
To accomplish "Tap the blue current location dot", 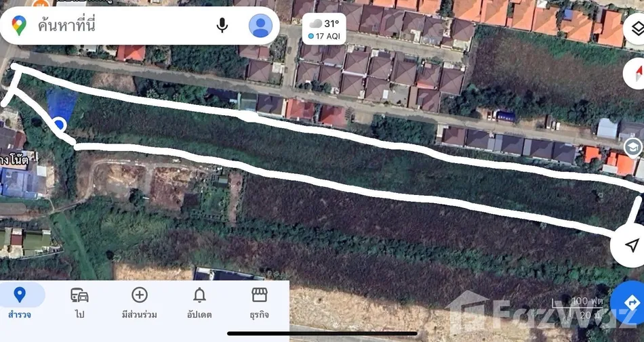I will [60, 124].
